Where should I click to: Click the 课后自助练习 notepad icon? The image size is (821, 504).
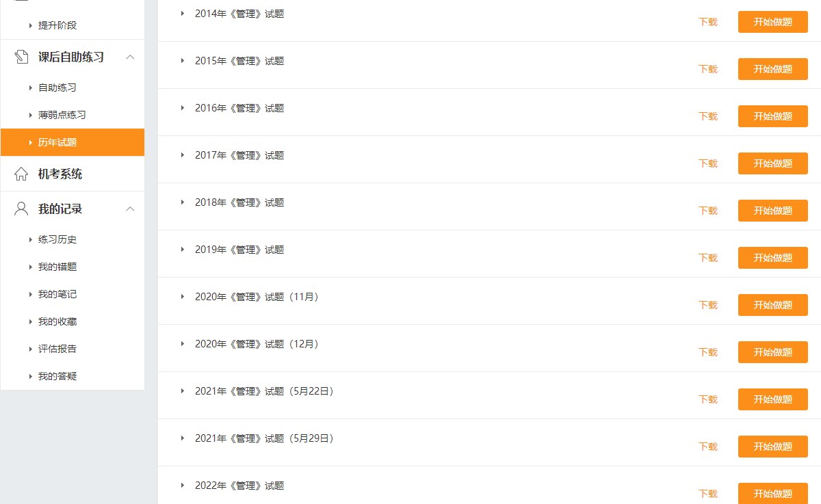[x=21, y=57]
